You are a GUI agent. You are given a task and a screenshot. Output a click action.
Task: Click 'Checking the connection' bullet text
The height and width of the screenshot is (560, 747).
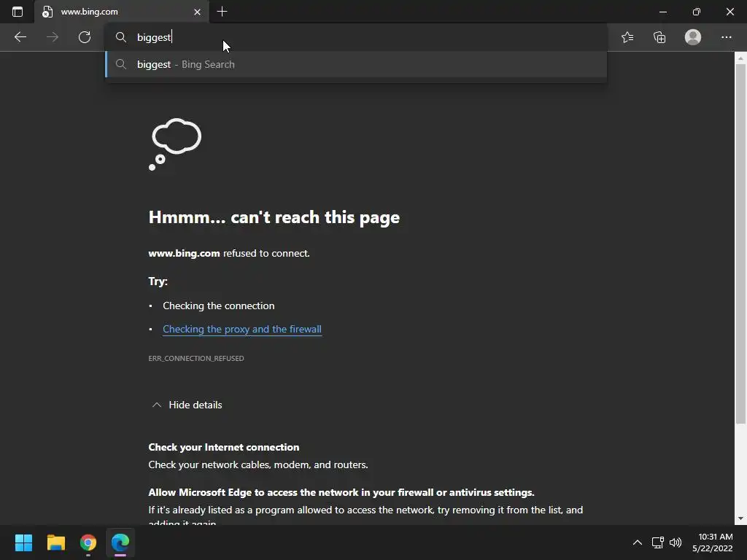pyautogui.click(x=219, y=306)
